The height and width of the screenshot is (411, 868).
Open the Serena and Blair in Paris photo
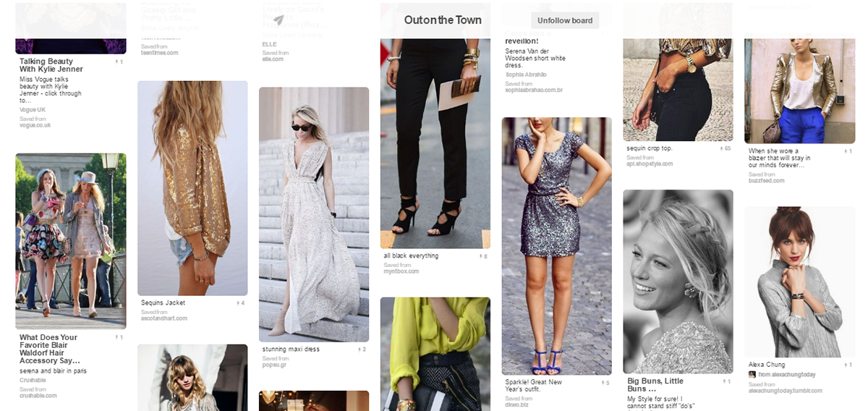click(71, 242)
